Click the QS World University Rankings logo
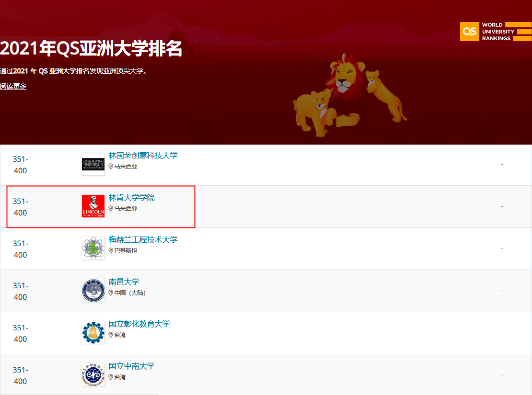 496,32
